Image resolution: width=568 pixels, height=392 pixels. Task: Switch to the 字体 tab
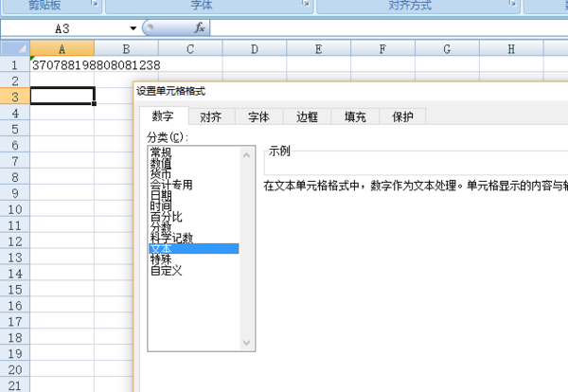coord(259,116)
